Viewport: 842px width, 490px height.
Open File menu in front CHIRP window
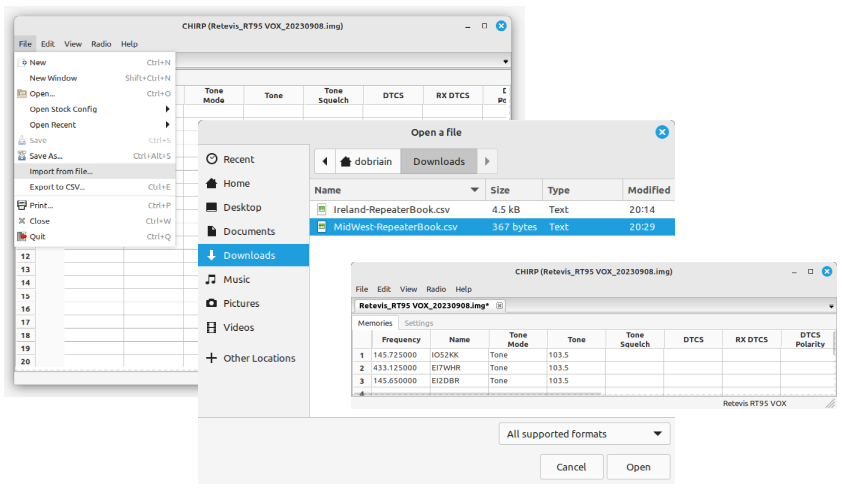click(x=362, y=289)
